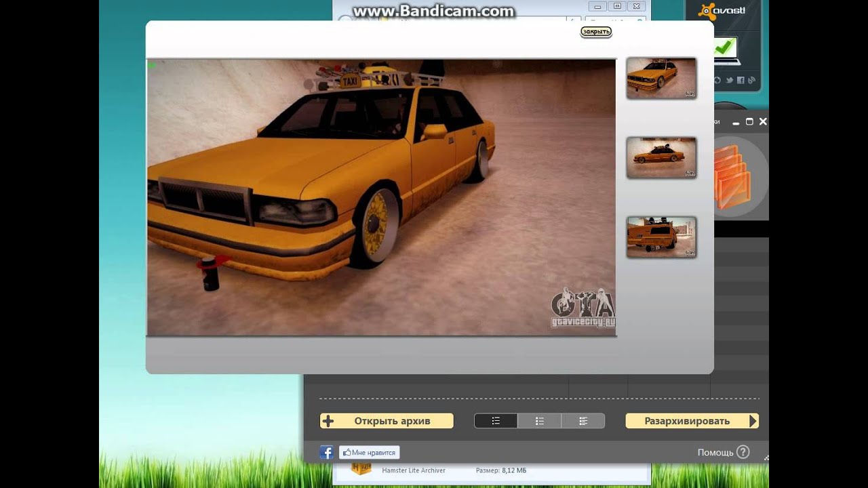
Task: Click the 'Размер: 8,12 МБ' text
Action: (x=500, y=470)
